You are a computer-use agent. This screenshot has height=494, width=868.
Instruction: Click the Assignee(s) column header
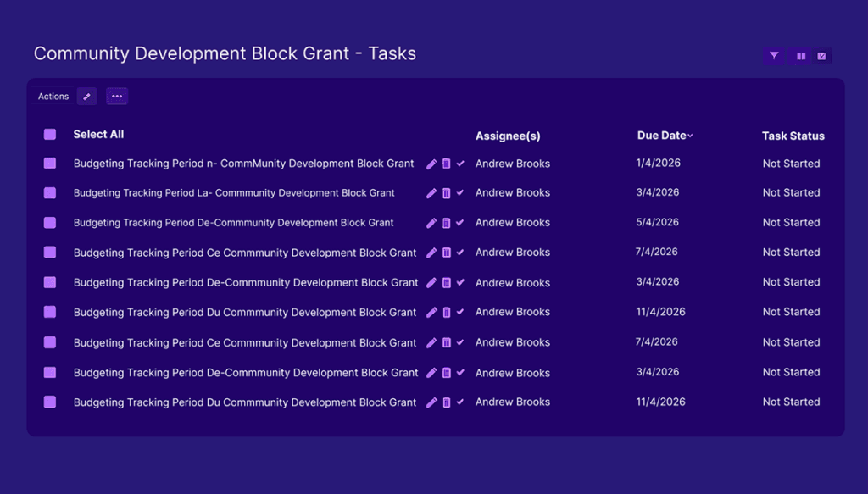coord(507,136)
